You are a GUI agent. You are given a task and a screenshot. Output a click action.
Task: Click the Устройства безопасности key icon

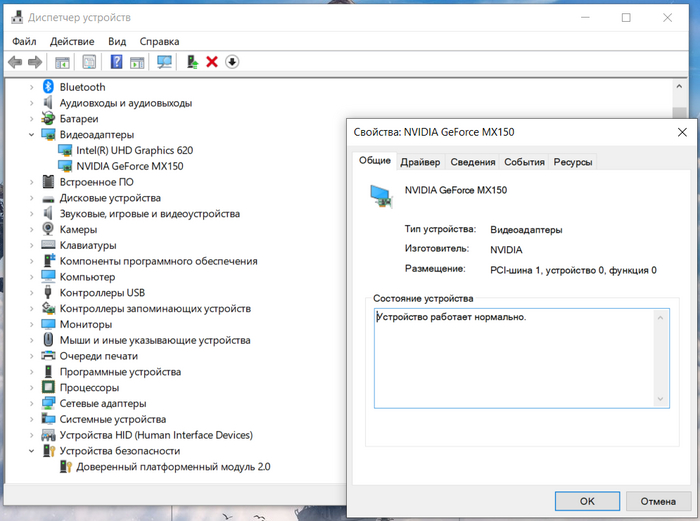(x=49, y=450)
